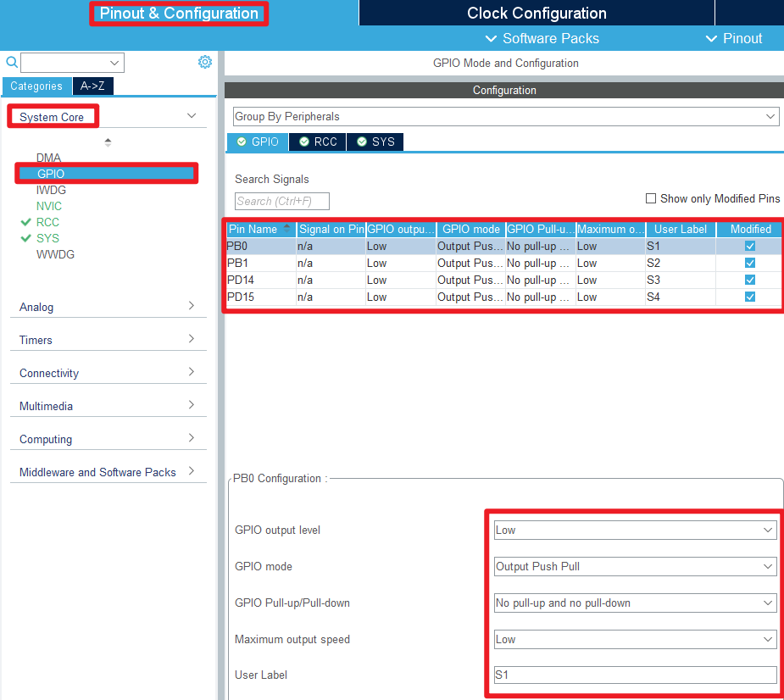This screenshot has width=784, height=700.
Task: Select SYS in System Core list
Action: click(47, 238)
